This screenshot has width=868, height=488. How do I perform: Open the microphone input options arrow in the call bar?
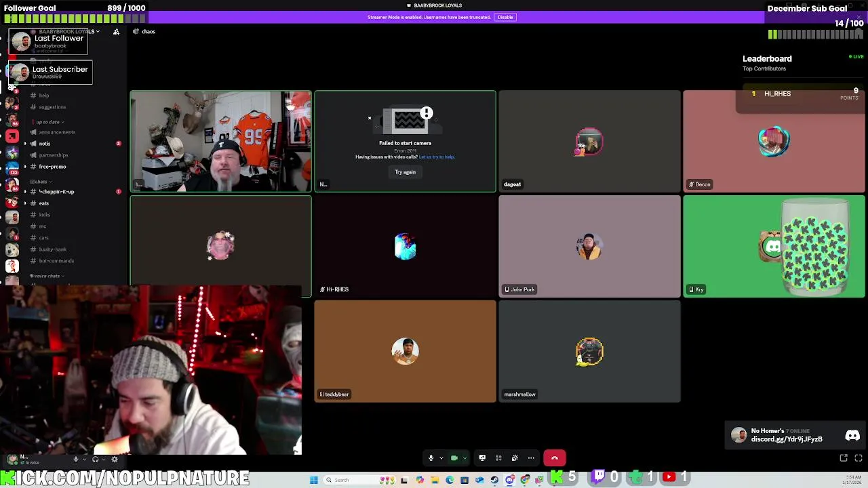pos(441,458)
